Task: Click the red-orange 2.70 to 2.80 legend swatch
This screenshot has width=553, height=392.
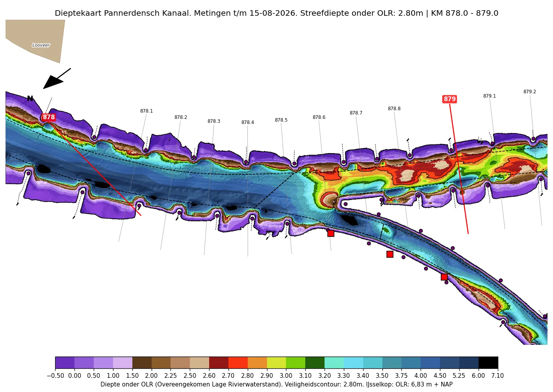Action: pos(238,362)
